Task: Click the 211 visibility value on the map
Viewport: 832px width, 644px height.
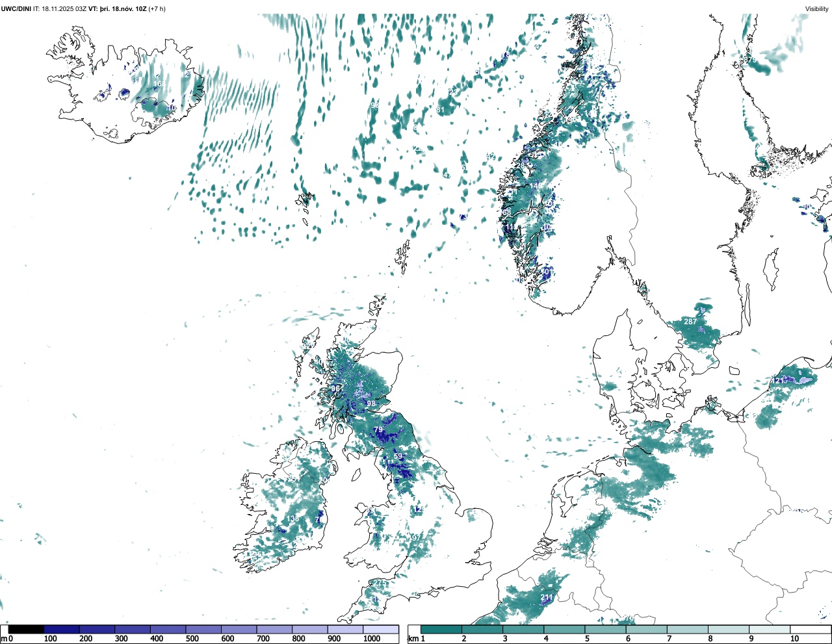Action: (546, 597)
